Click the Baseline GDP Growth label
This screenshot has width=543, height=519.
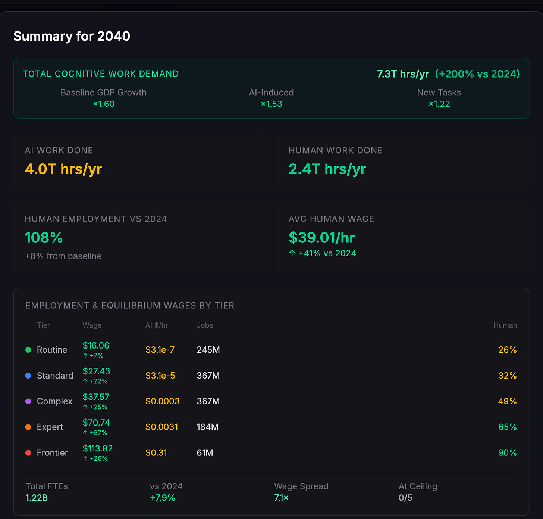[x=103, y=92]
